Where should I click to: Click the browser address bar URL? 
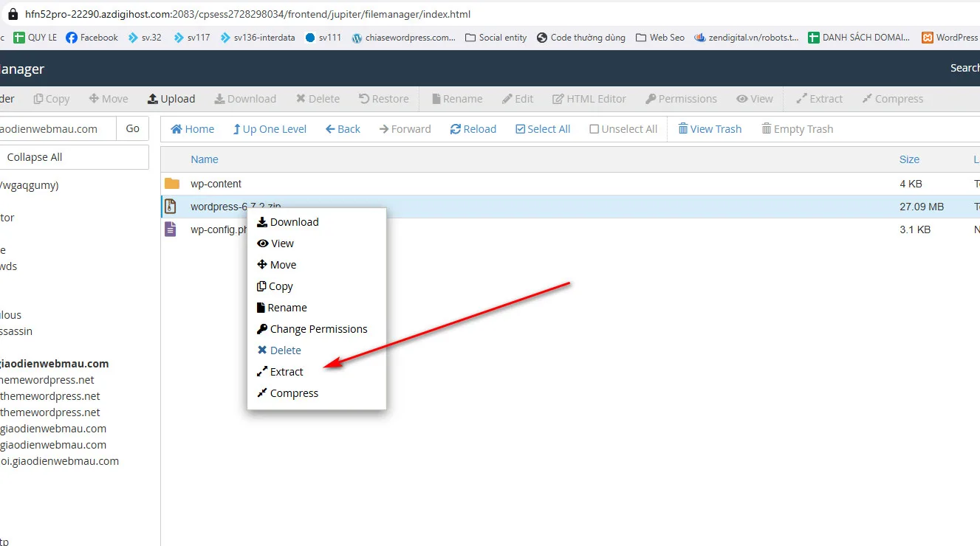click(247, 14)
